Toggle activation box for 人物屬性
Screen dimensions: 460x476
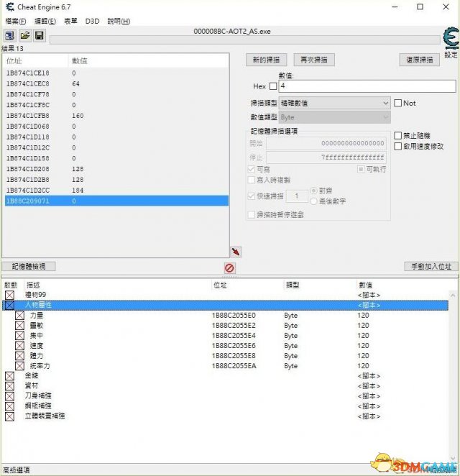tap(10, 305)
